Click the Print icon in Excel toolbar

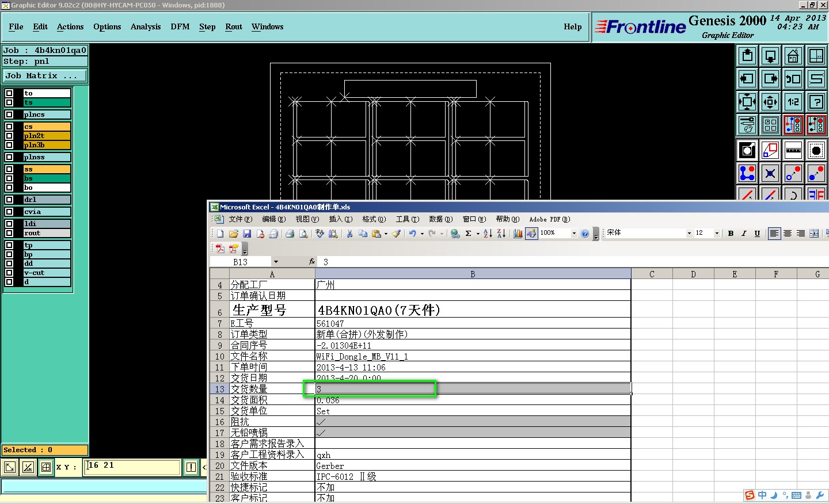pos(290,234)
